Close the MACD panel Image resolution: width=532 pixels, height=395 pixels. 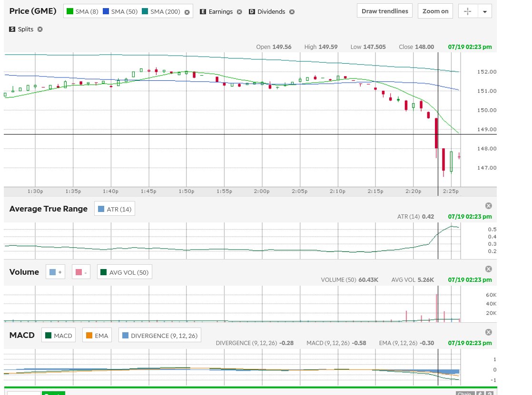(x=489, y=332)
